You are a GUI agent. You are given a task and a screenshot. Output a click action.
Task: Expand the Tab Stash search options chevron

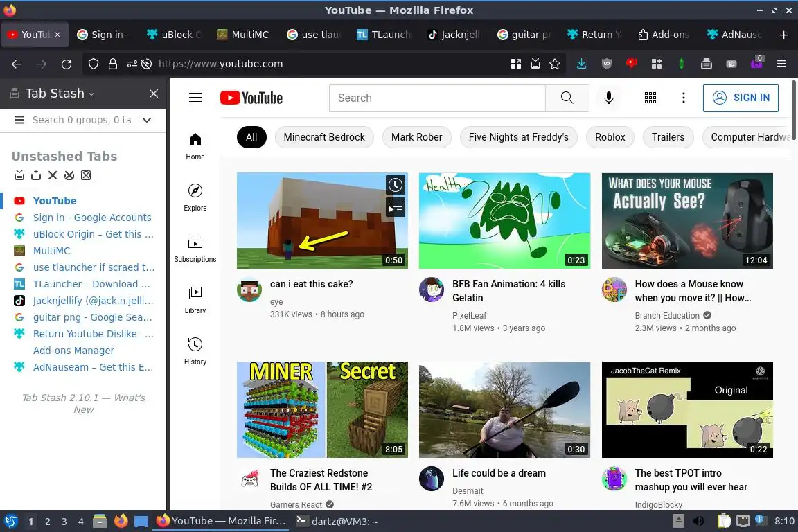pyautogui.click(x=147, y=120)
